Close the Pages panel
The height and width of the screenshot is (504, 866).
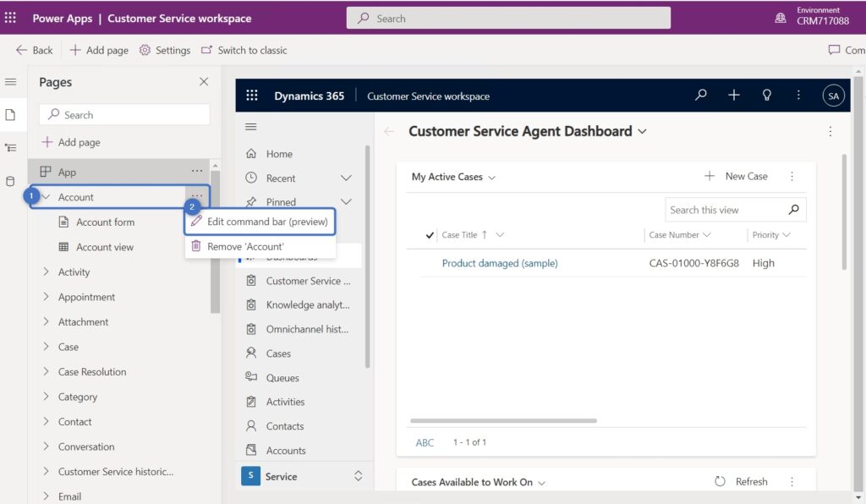[204, 82]
